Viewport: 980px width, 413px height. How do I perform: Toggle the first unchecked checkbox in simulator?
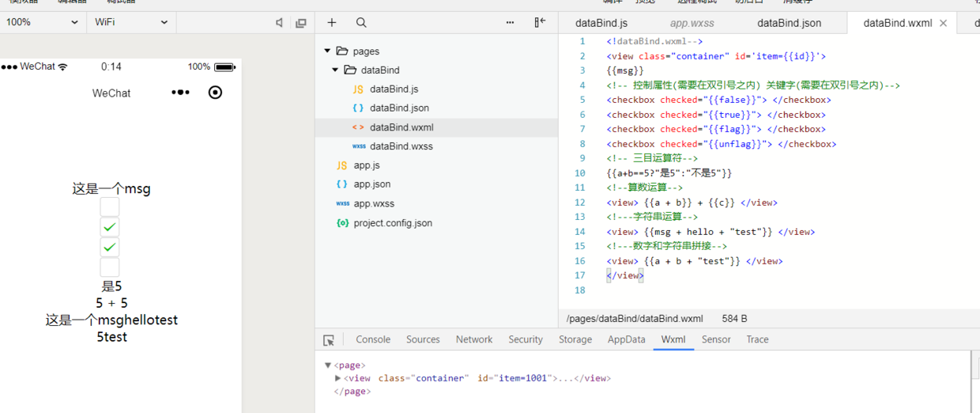110,206
